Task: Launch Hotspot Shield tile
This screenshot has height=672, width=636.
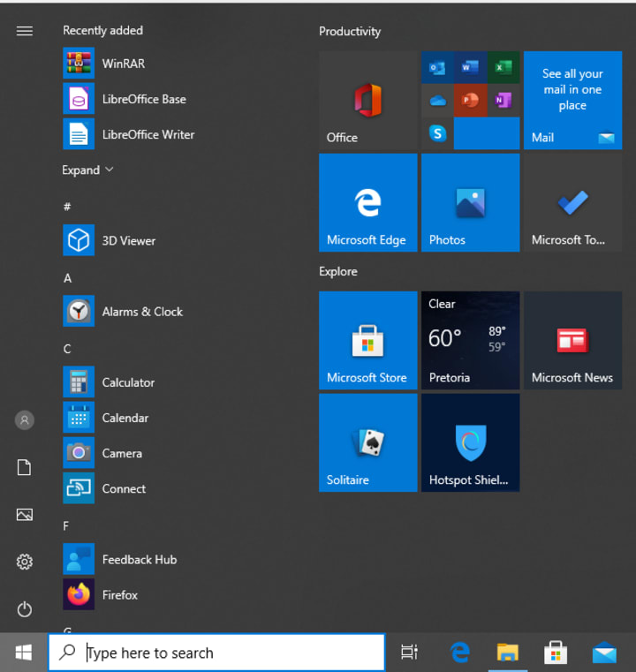Action: (471, 443)
